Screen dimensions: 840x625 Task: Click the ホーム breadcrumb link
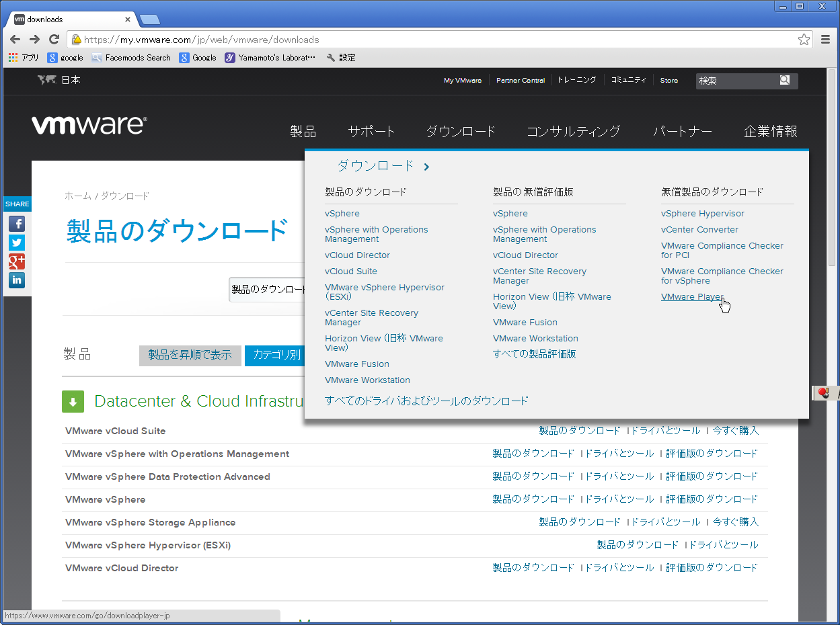(78, 196)
